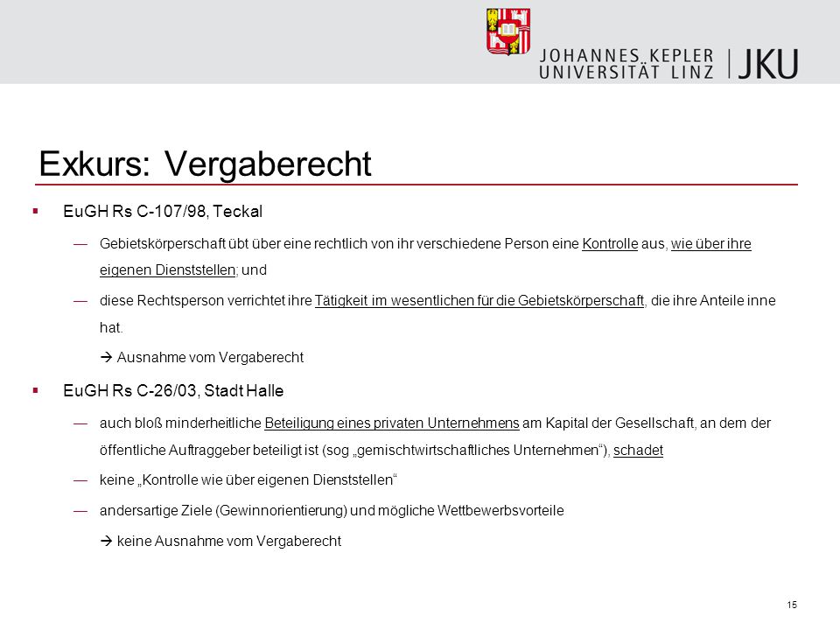Click the text 'UNIVERSITÄT LINZ'
Viewport: 840px width, 630px height.
point(626,73)
